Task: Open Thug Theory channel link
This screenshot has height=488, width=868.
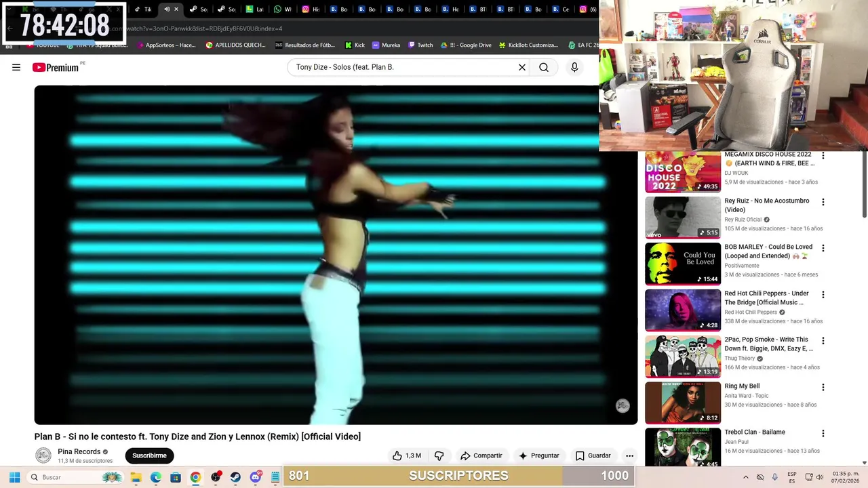Action: (x=739, y=359)
